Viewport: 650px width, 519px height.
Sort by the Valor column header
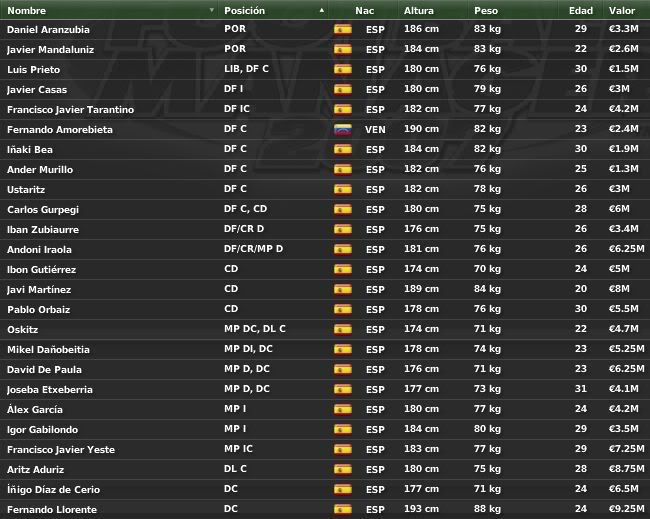[x=622, y=10]
